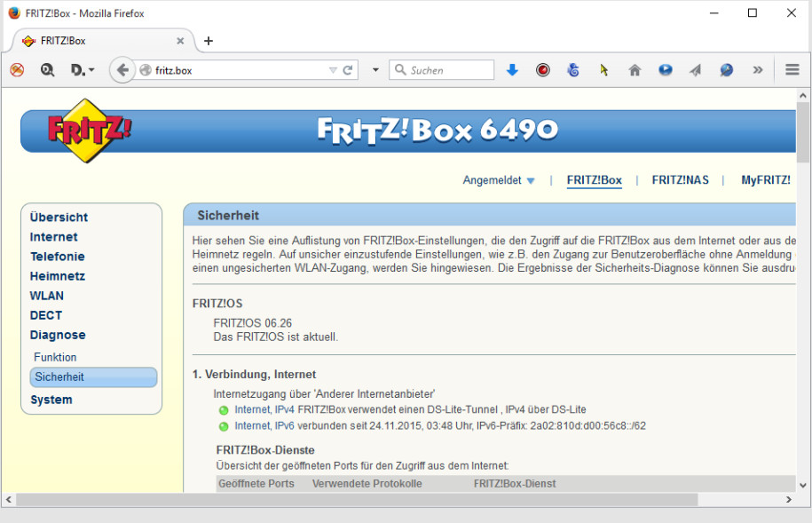Open Telefonie in the sidebar menu

(57, 257)
